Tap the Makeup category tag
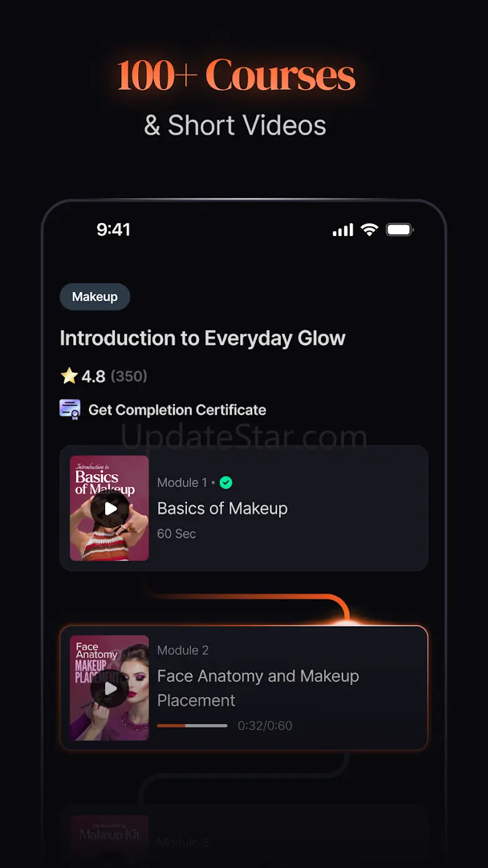 click(x=94, y=297)
